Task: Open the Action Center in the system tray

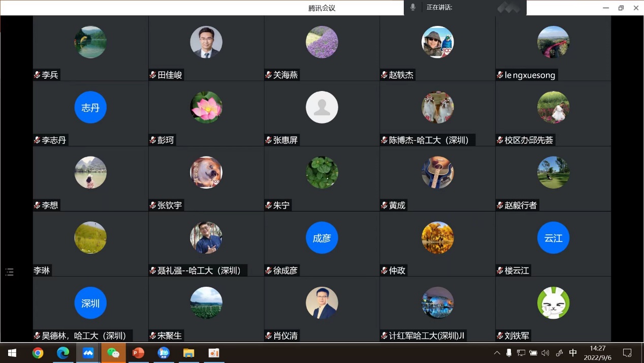Action: [x=626, y=353]
